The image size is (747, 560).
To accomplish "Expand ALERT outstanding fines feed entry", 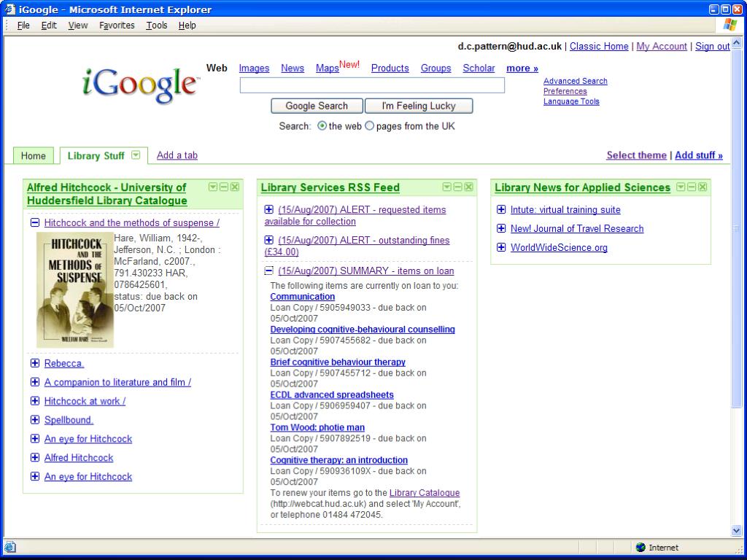I will (268, 240).
